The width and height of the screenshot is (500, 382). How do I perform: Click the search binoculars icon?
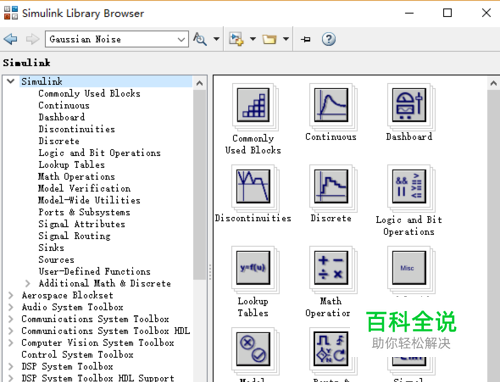200,39
